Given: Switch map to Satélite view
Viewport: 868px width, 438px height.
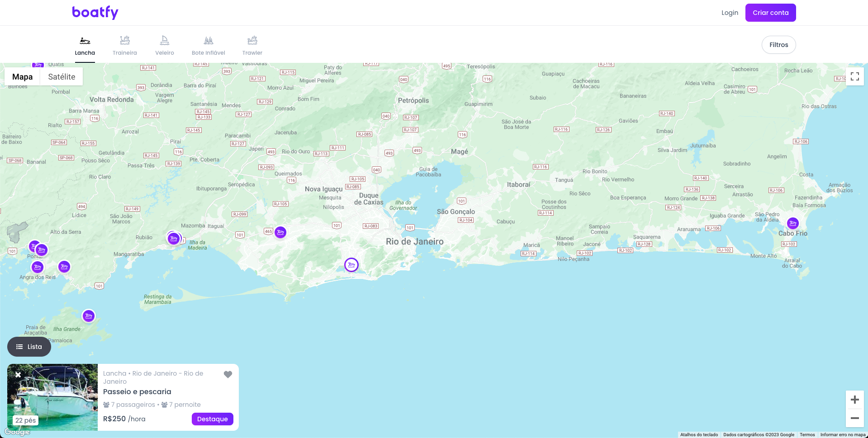Looking at the screenshot, I should [62, 77].
